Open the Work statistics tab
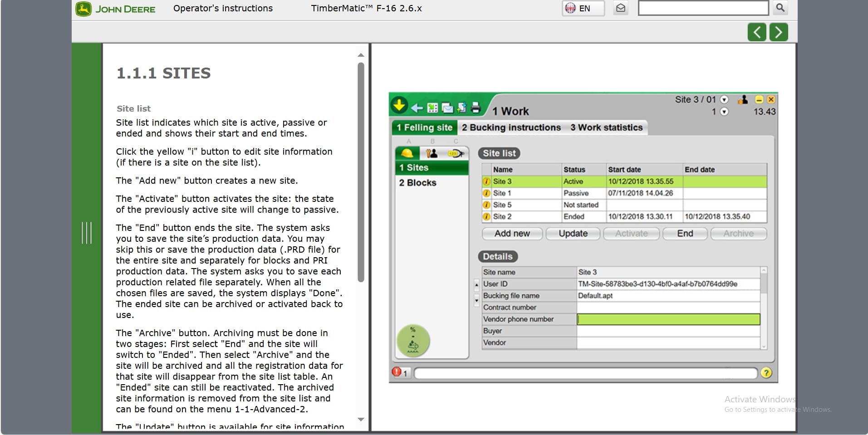This screenshot has width=868, height=435. pyautogui.click(x=606, y=127)
